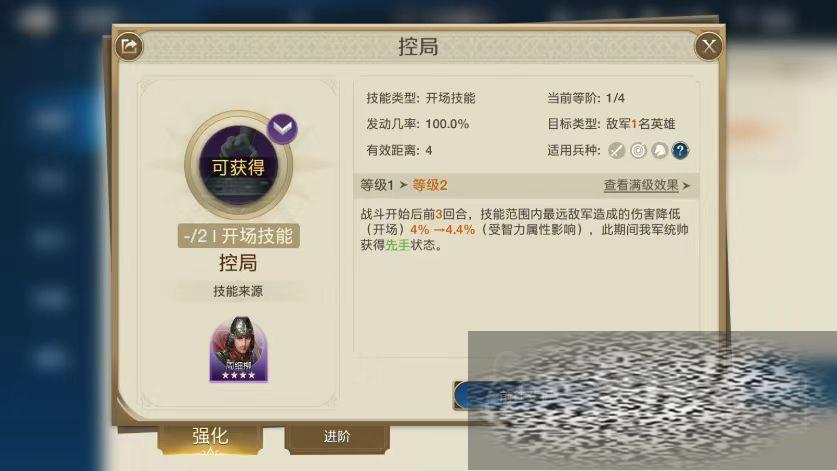Click the 控局 name under the emblem

pyautogui.click(x=238, y=263)
